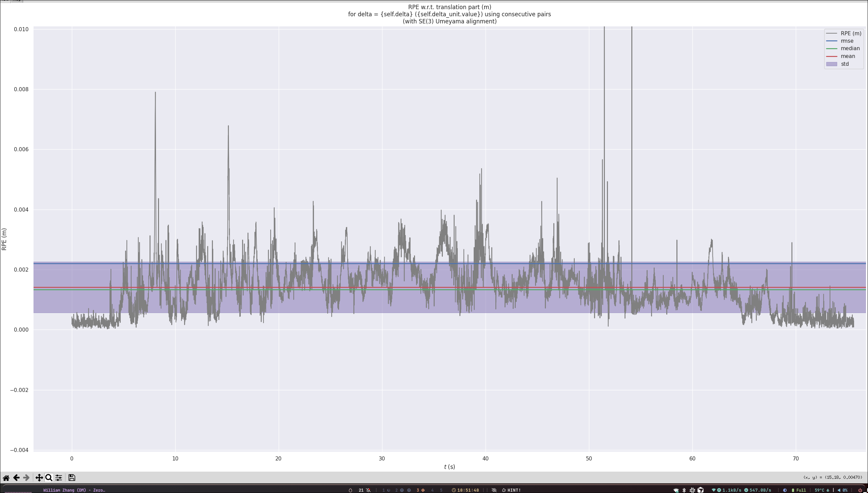Select the second tab at window top-left
This screenshot has width=868, height=493.
click(17, 1)
